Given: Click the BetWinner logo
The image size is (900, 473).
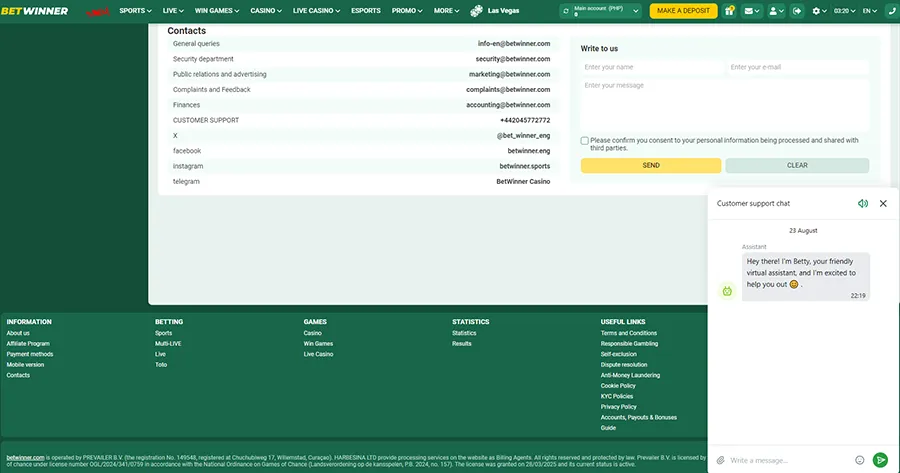Looking at the screenshot, I should tap(34, 11).
